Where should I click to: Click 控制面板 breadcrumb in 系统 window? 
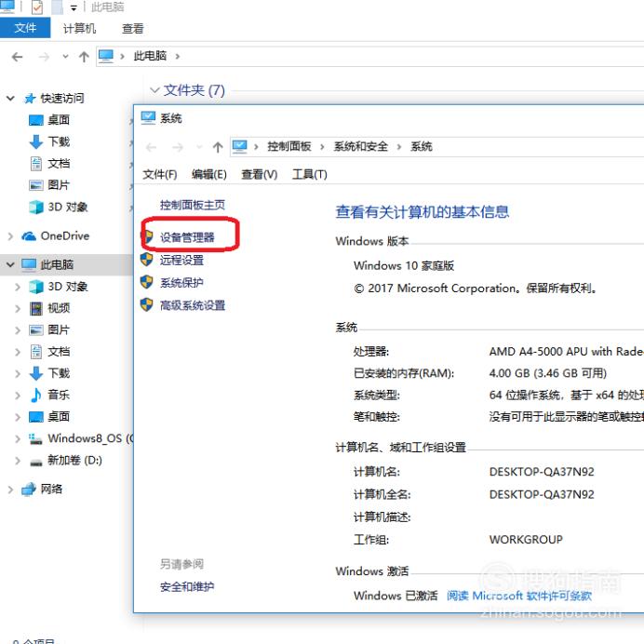click(289, 147)
